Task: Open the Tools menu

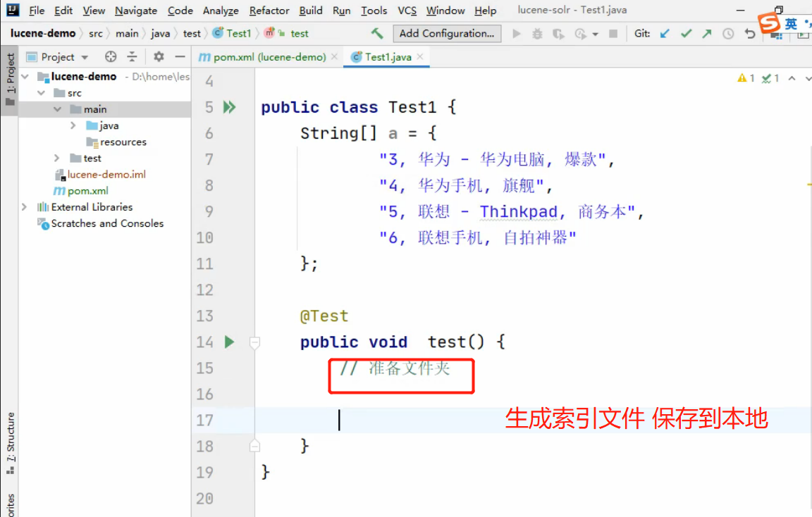Action: (374, 11)
